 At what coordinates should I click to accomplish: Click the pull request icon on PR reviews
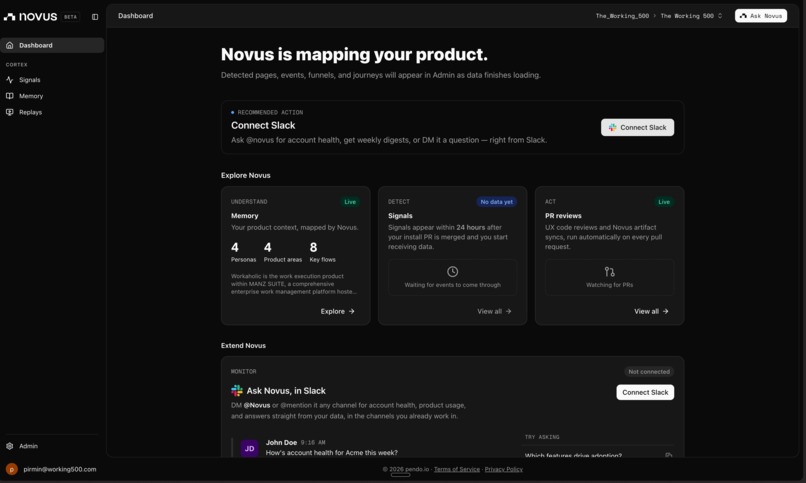pos(610,271)
